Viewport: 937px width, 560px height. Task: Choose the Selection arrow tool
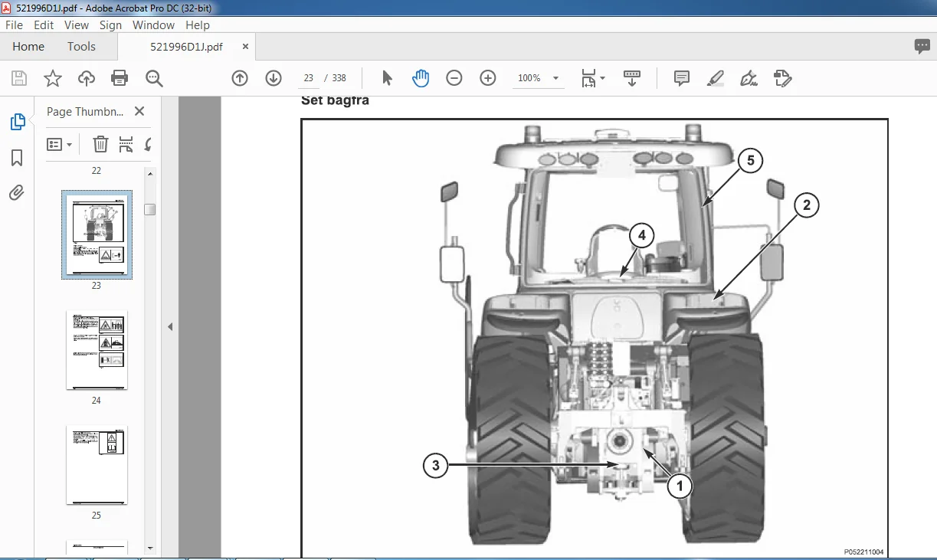pyautogui.click(x=387, y=78)
